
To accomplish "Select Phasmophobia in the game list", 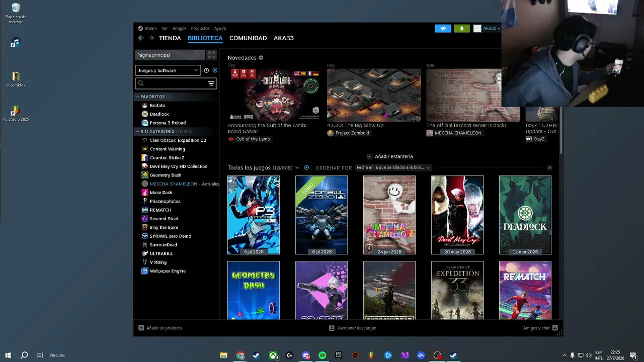I will point(165,201).
